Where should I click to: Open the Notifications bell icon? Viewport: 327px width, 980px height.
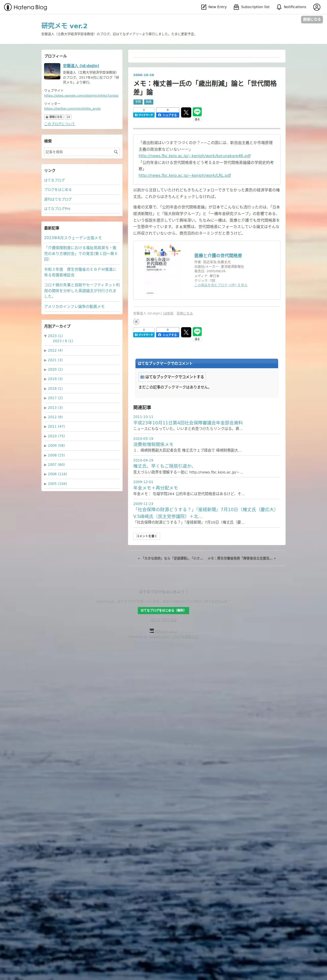[279, 7]
